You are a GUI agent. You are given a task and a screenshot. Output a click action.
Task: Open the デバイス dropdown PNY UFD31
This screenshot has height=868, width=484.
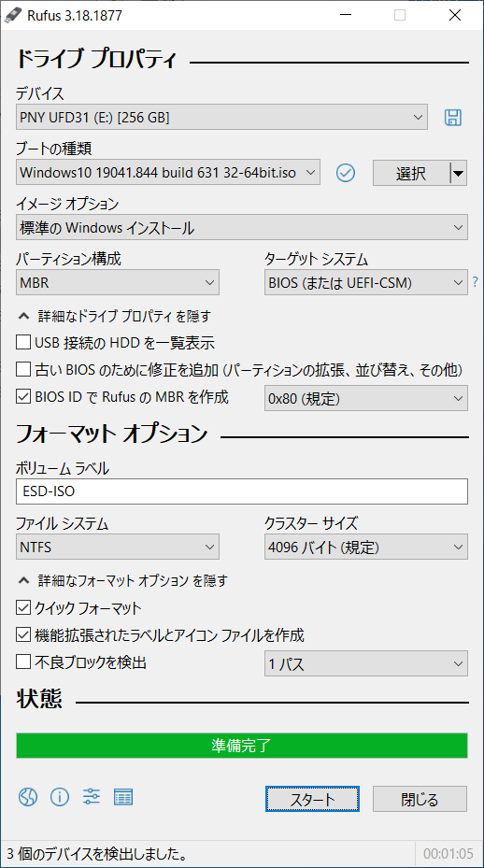(x=221, y=118)
